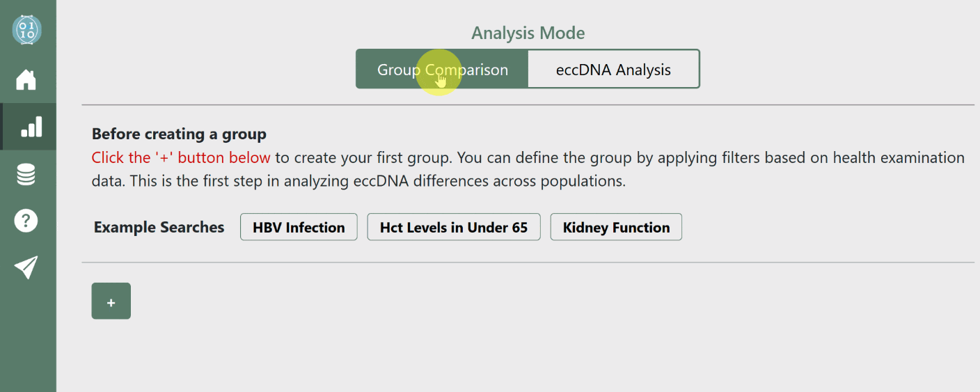This screenshot has height=392, width=980.
Task: Click the red '+' button below text
Action: (x=111, y=301)
